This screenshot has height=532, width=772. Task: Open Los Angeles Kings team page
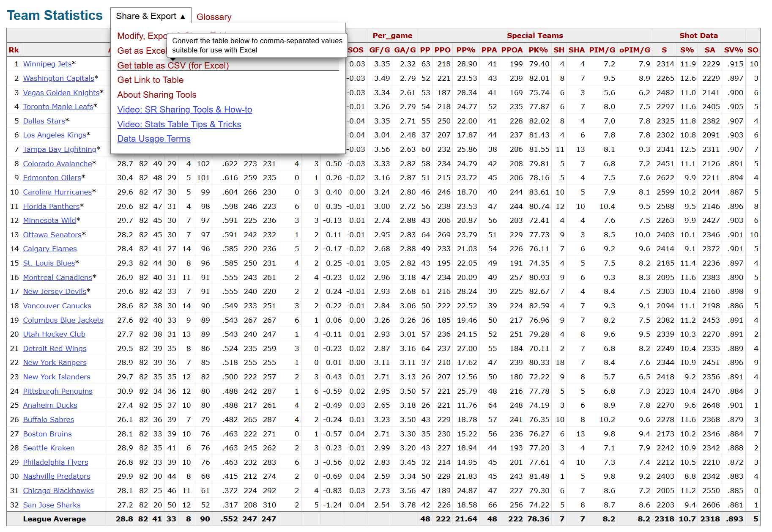54,135
